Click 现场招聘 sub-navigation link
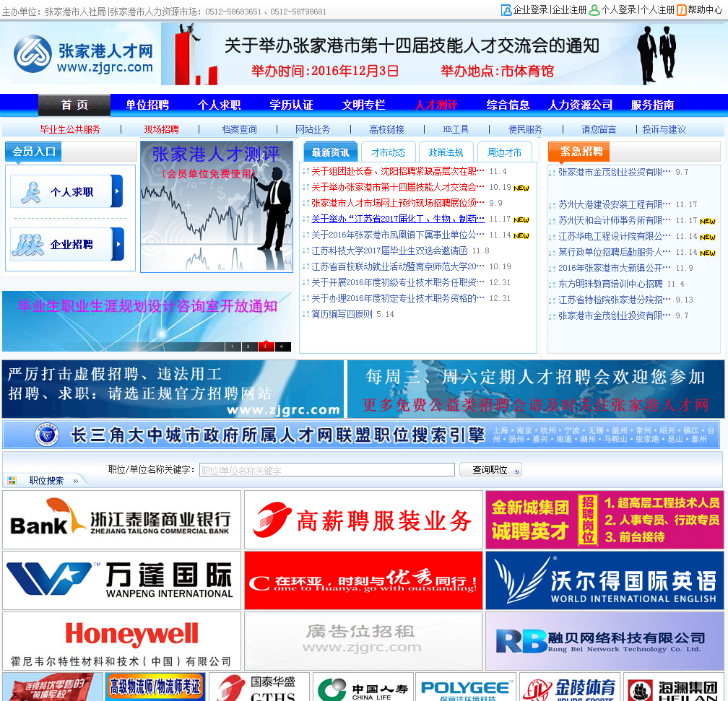The height and width of the screenshot is (701, 728). coord(161,129)
